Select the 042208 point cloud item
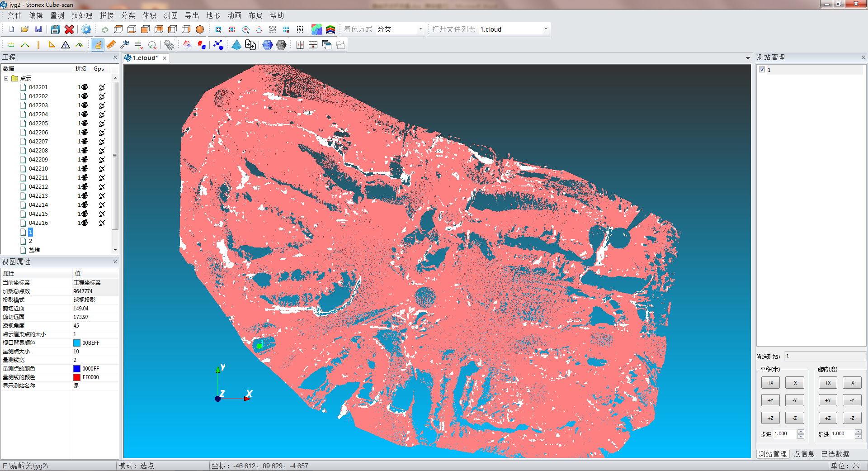 (x=38, y=151)
